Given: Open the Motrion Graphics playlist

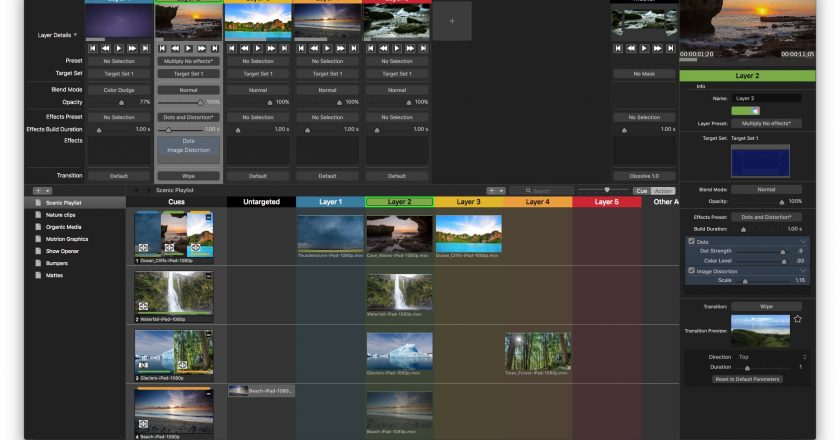Looking at the screenshot, I should (67, 239).
